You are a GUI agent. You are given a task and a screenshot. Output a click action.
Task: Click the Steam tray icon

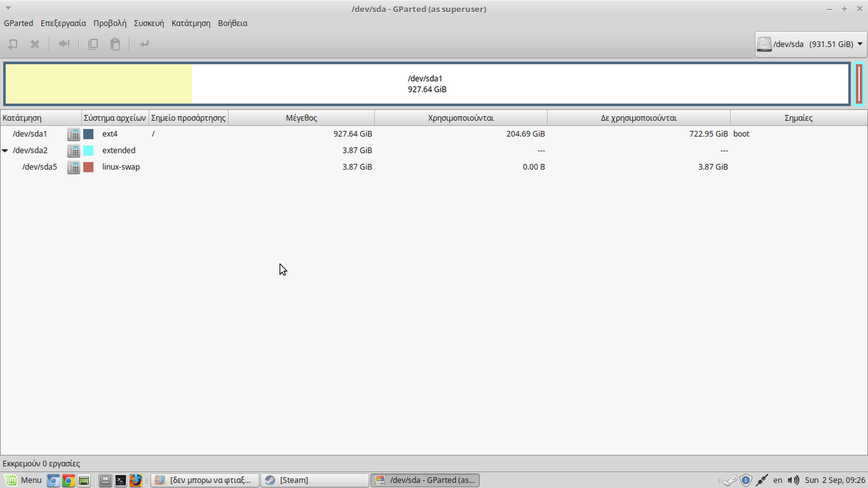click(x=730, y=481)
